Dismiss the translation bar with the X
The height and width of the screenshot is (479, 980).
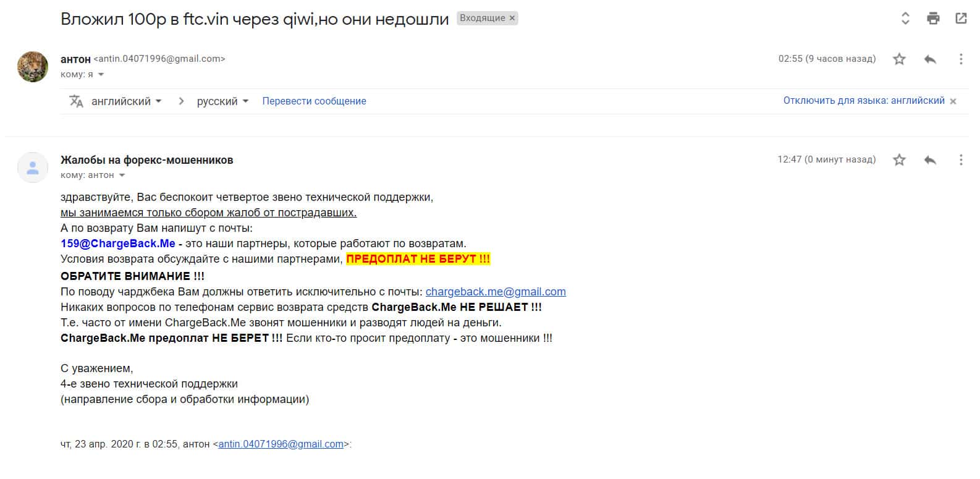(953, 101)
